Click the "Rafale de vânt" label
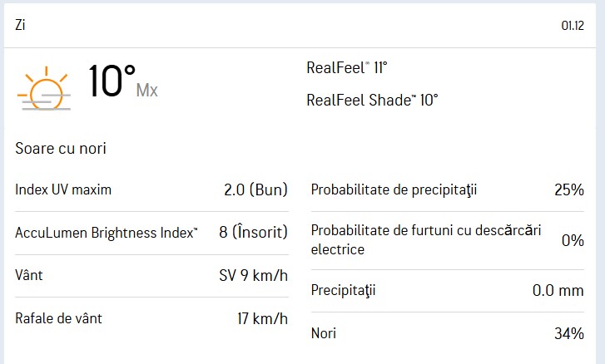The height and width of the screenshot is (364, 605). pyautogui.click(x=58, y=317)
